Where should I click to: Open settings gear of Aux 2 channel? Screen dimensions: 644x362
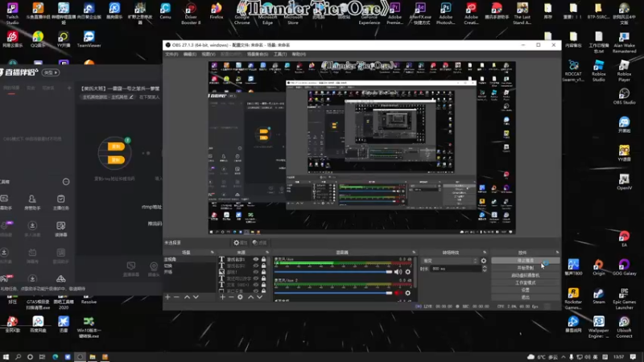tap(408, 293)
